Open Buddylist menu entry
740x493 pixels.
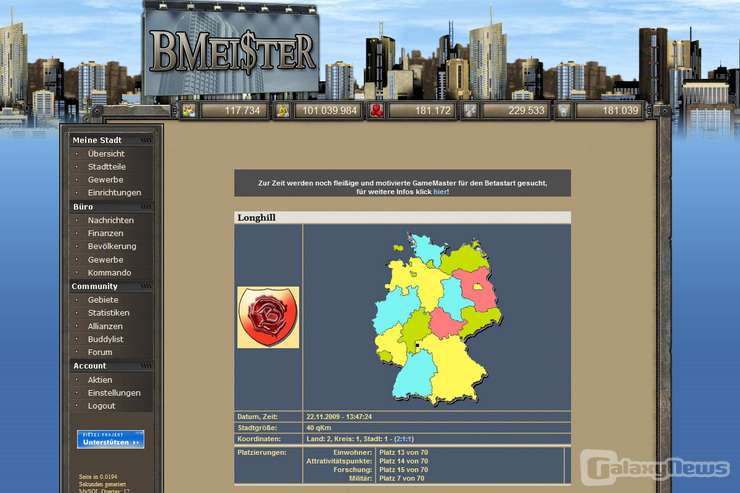click(x=105, y=339)
